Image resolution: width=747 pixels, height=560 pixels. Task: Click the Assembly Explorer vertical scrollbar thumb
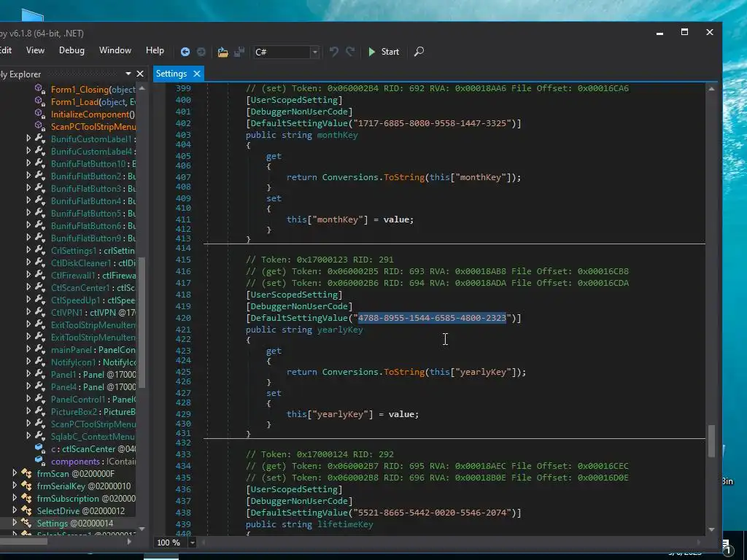click(142, 323)
